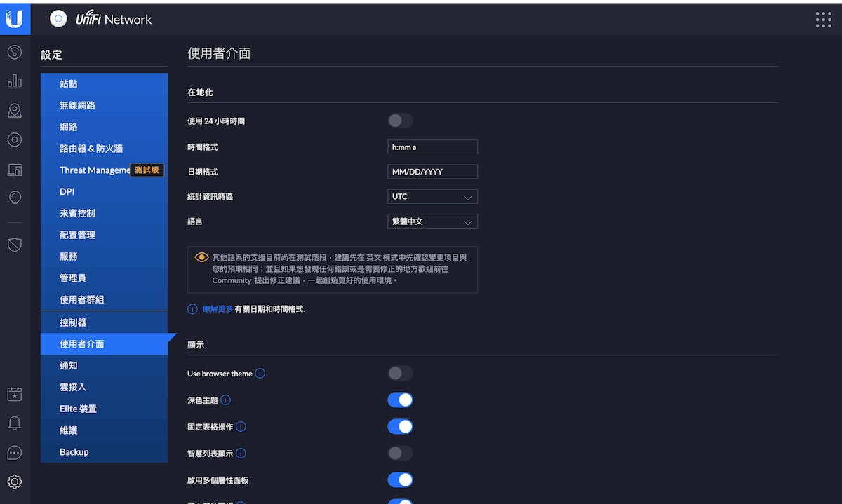This screenshot has width=842, height=504.
Task: Click the 測試版 beta badge
Action: (x=147, y=170)
